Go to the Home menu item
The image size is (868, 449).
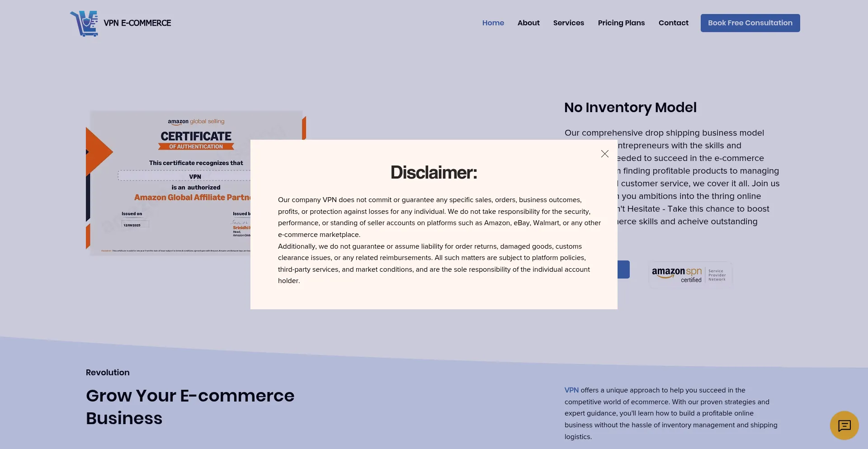(493, 23)
